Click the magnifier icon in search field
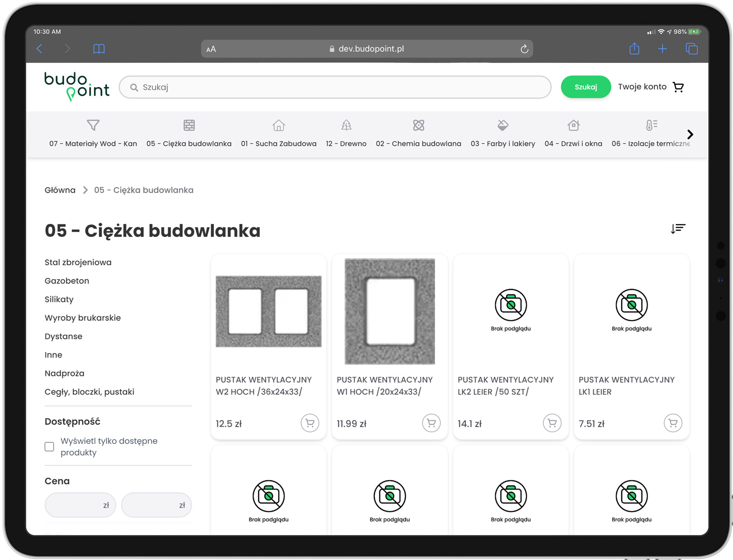The width and height of the screenshot is (733, 560). point(134,87)
